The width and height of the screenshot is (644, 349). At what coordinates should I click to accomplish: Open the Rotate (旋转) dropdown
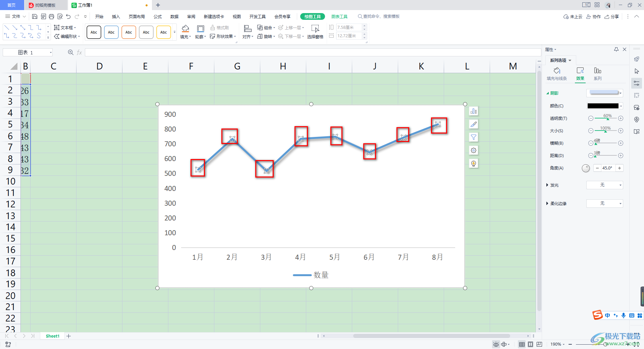pos(266,36)
